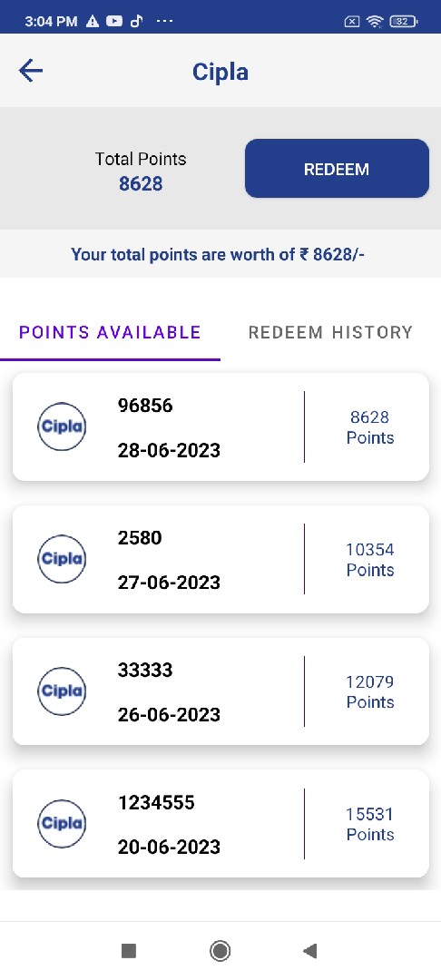Tap the YouTube notification icon in status bar
Screen dimensions: 441x980
114,21
